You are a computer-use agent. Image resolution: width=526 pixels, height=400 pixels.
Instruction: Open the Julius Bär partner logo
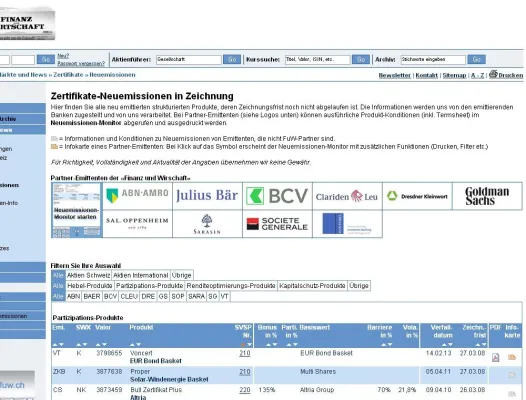207,196
